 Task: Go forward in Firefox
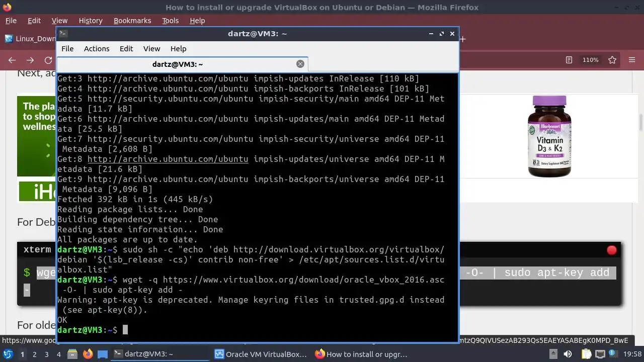[30, 60]
